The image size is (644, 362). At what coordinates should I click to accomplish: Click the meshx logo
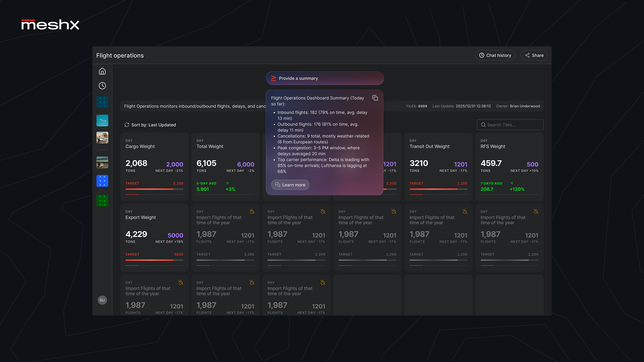coord(50,25)
